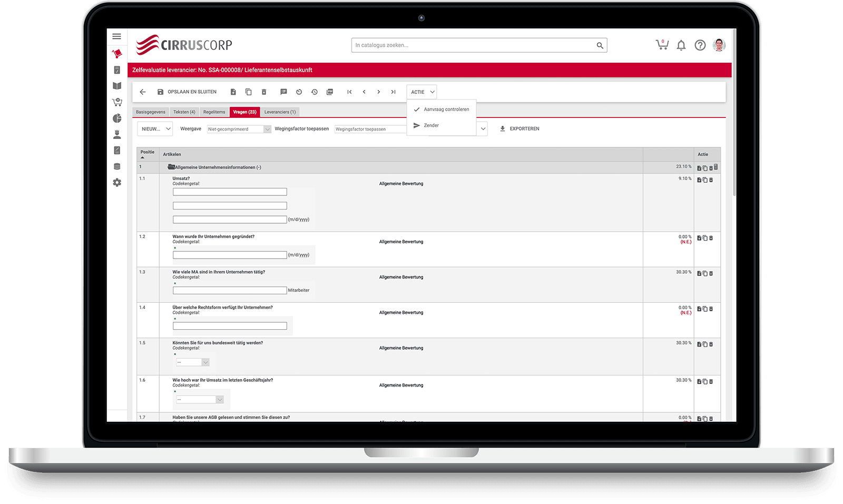Click the copy icon in the main toolbar
The image size is (843, 504).
(249, 92)
